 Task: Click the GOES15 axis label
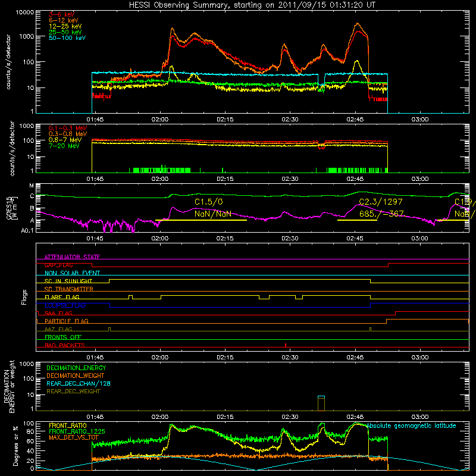[x=10, y=208]
